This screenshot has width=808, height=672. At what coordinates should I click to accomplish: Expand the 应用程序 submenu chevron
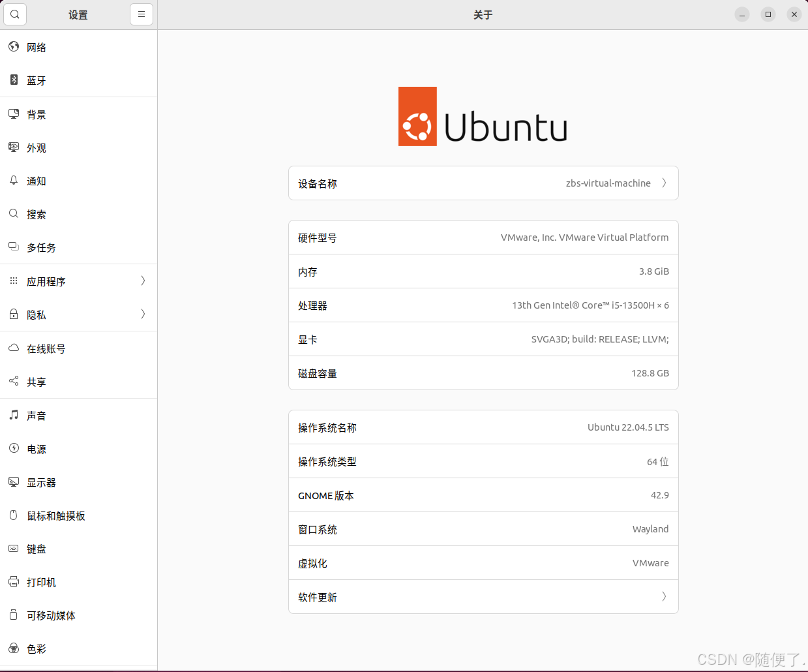143,281
